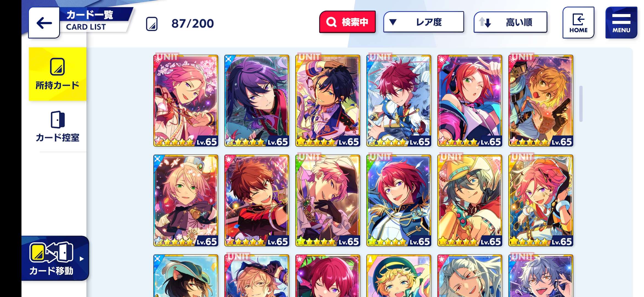Select the pink-haired cherry blossom card
Image resolution: width=644 pixels, height=297 pixels.
click(x=186, y=101)
